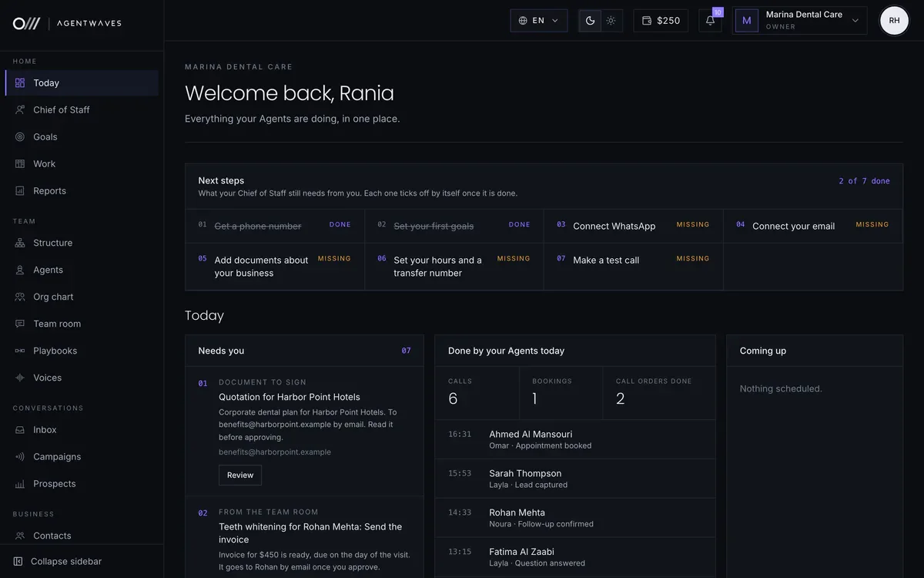The height and width of the screenshot is (578, 924).
Task: Open Add documents about your business step
Action: tap(275, 267)
